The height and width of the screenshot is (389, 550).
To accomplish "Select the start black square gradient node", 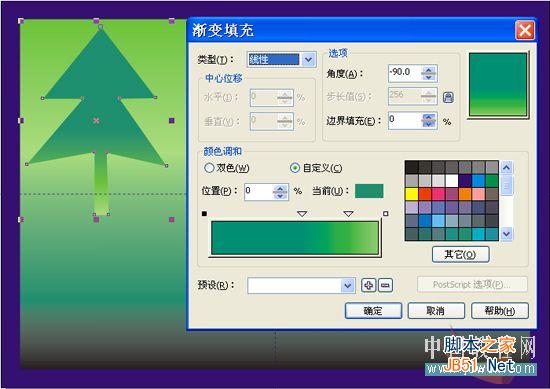I will point(204,214).
